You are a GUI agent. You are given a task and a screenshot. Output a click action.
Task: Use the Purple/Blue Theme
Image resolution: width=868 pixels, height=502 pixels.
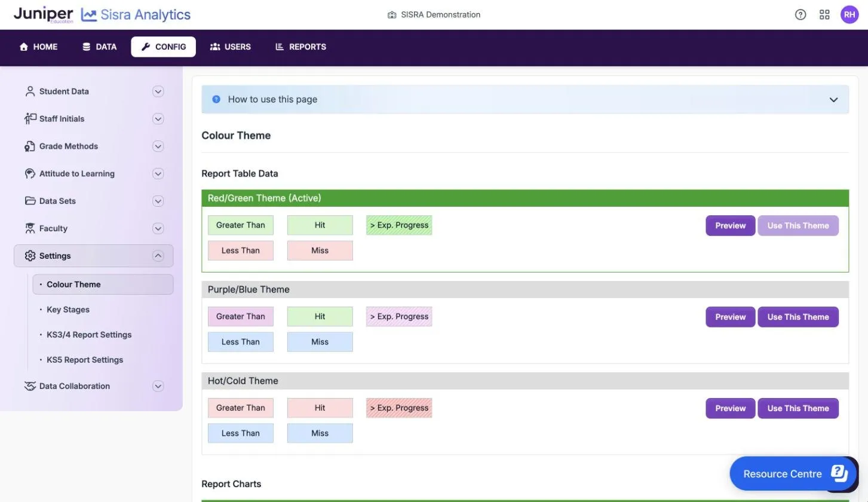798,317
